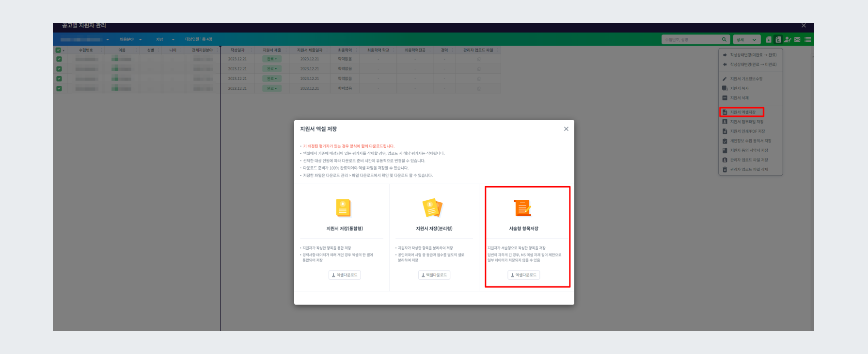868x354 pixels.
Task: Click last row's 관리자 업로드 파일 upload icon
Action: 479,89
